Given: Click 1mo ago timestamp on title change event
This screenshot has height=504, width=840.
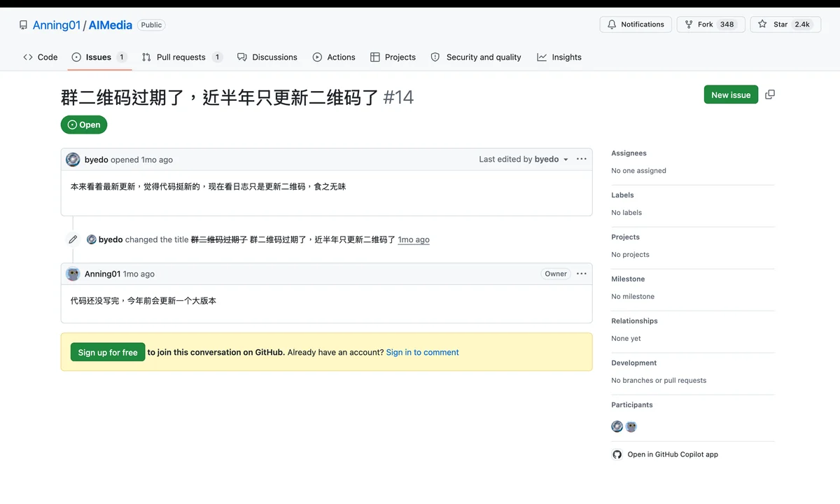Looking at the screenshot, I should coord(414,239).
